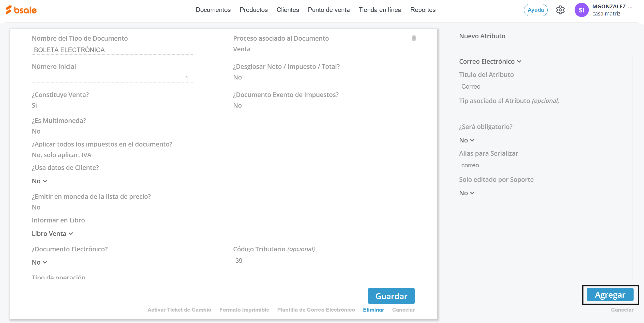Click the purple SI user avatar

[581, 10]
